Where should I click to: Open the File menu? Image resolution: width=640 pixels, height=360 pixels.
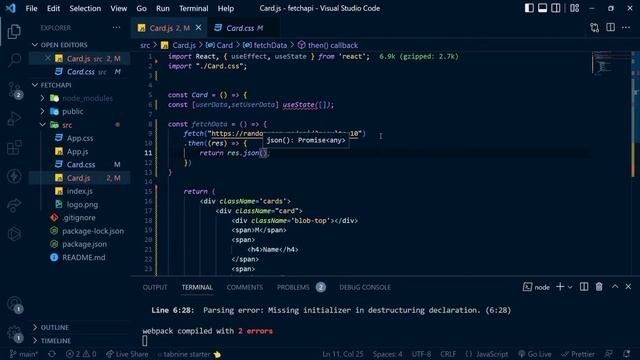(x=31, y=8)
